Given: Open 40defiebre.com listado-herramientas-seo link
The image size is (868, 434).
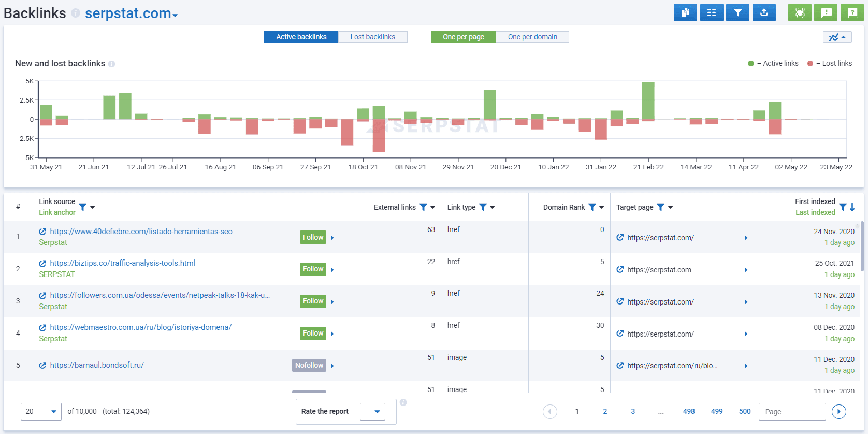Looking at the screenshot, I should click(x=141, y=232).
